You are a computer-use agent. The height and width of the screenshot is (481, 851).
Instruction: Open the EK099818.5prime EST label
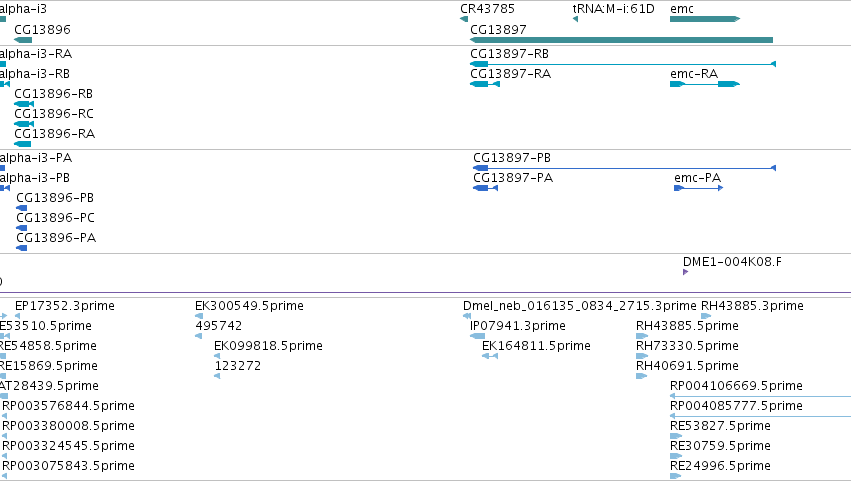click(x=268, y=346)
